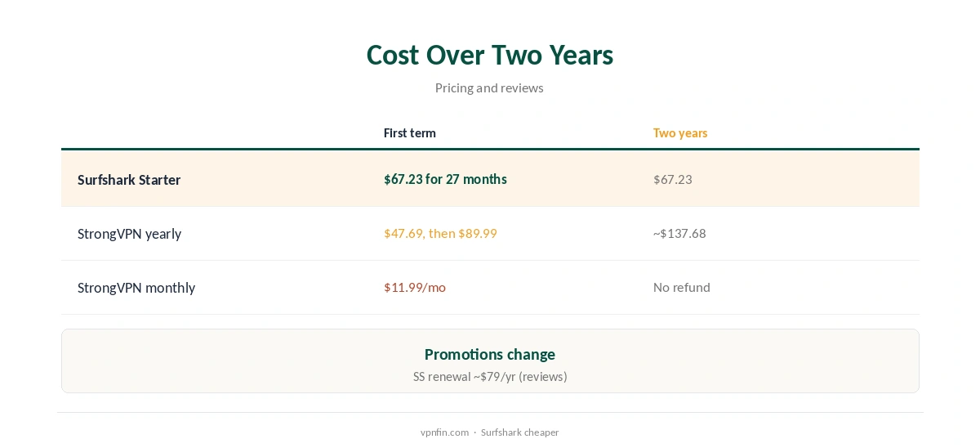
Task: Click the 'Pricing and reviews' subtitle
Action: click(x=489, y=87)
